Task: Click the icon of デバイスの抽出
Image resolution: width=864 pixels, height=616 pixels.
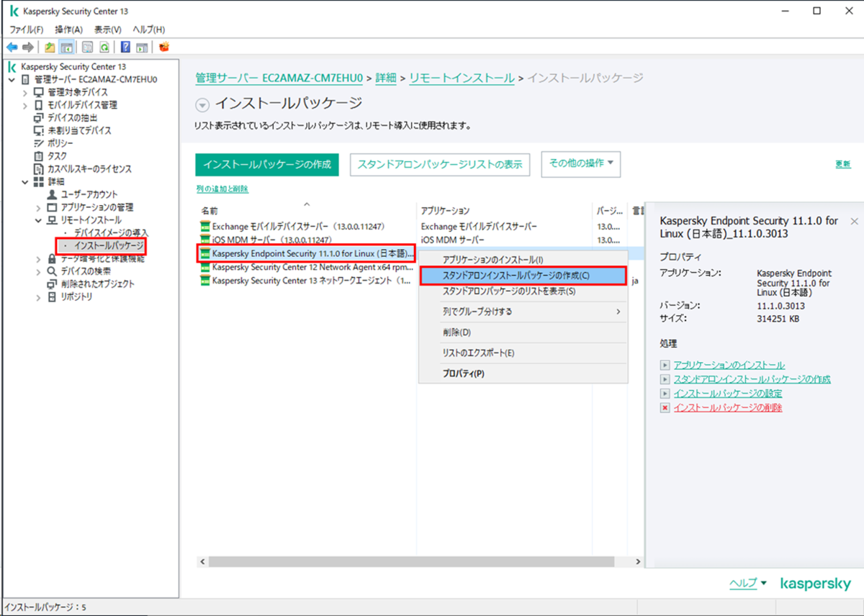Action: 39,117
